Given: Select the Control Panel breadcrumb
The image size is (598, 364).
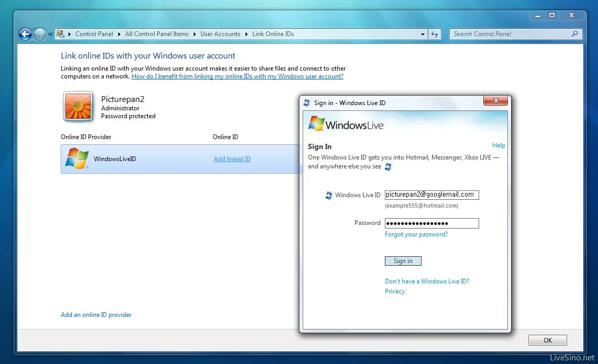Looking at the screenshot, I should tap(94, 34).
